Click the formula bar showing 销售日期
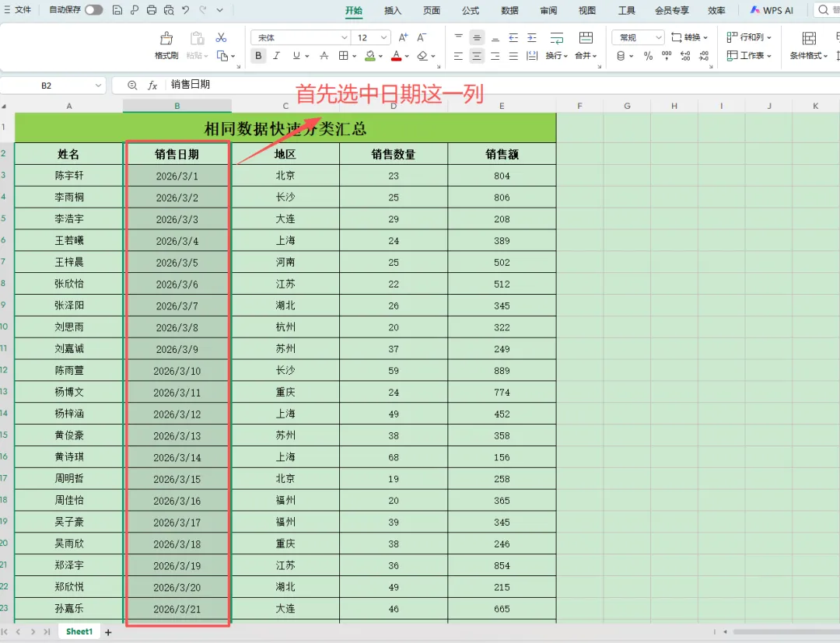This screenshot has height=643, width=840. [477, 85]
